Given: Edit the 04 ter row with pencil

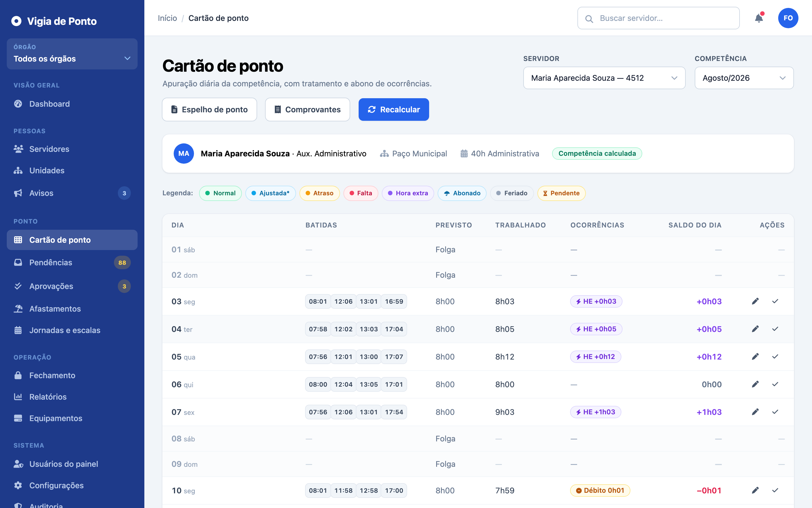Looking at the screenshot, I should [755, 329].
